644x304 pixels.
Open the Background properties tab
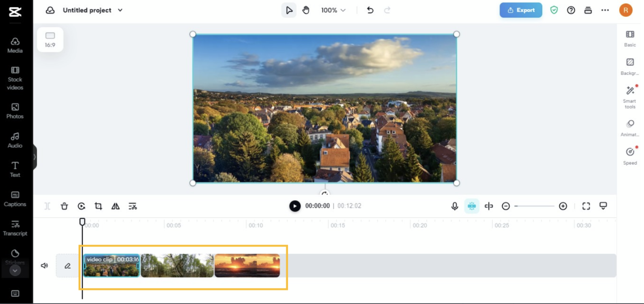pos(630,67)
